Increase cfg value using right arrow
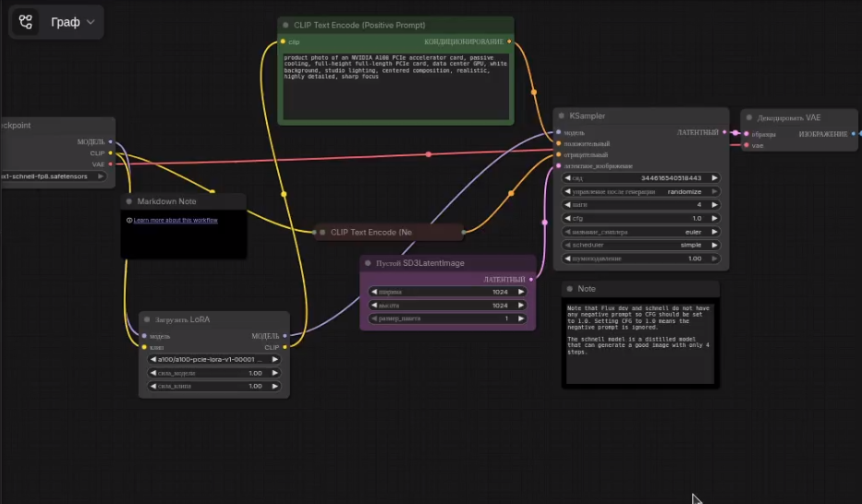This screenshot has width=862, height=504. coord(714,218)
